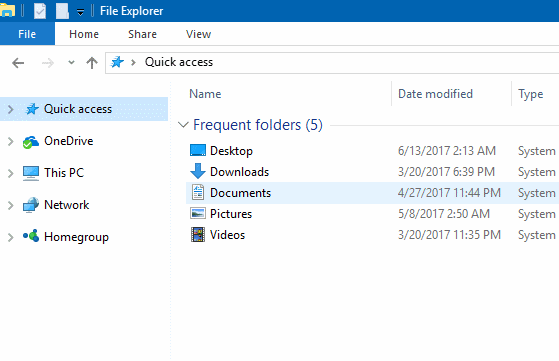The height and width of the screenshot is (361, 559).
Task: Click the Videos filmstrip icon
Action: pyautogui.click(x=198, y=235)
